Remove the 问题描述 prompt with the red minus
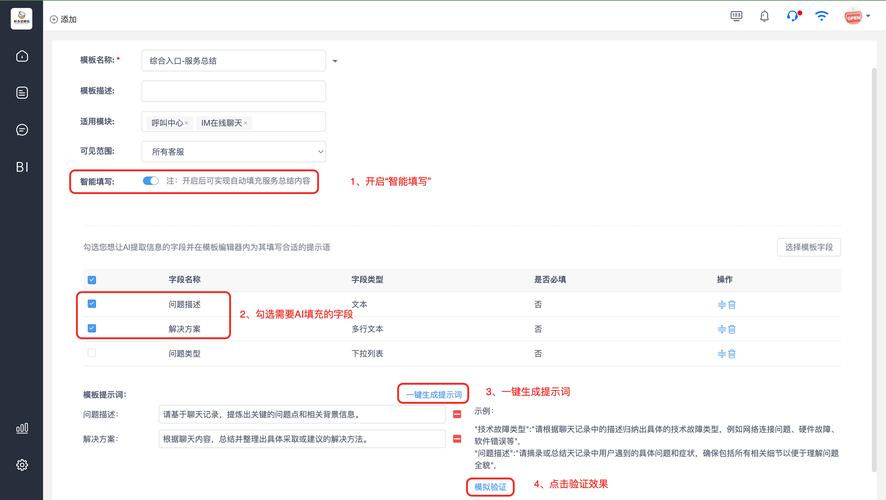Screen dimensions: 886x500 coord(457,414)
